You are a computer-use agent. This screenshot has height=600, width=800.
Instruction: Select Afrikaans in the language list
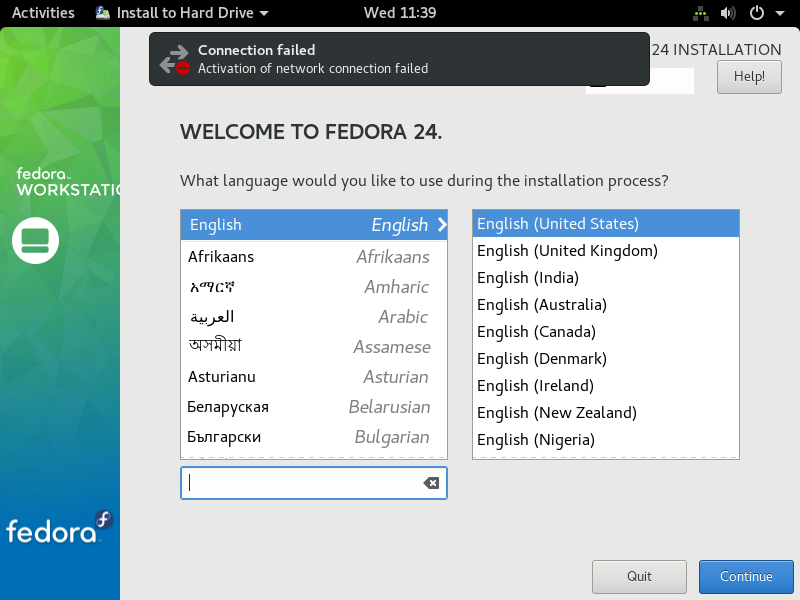[314, 257]
